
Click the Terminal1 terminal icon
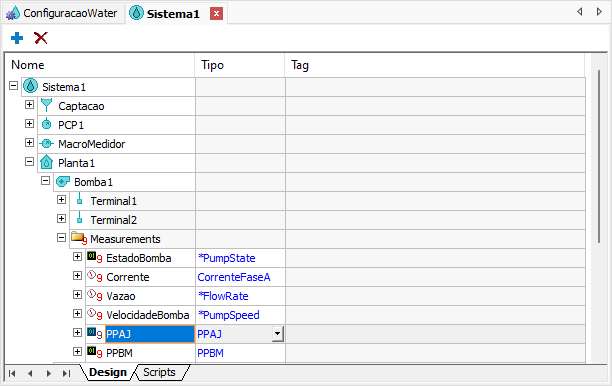tap(80, 199)
